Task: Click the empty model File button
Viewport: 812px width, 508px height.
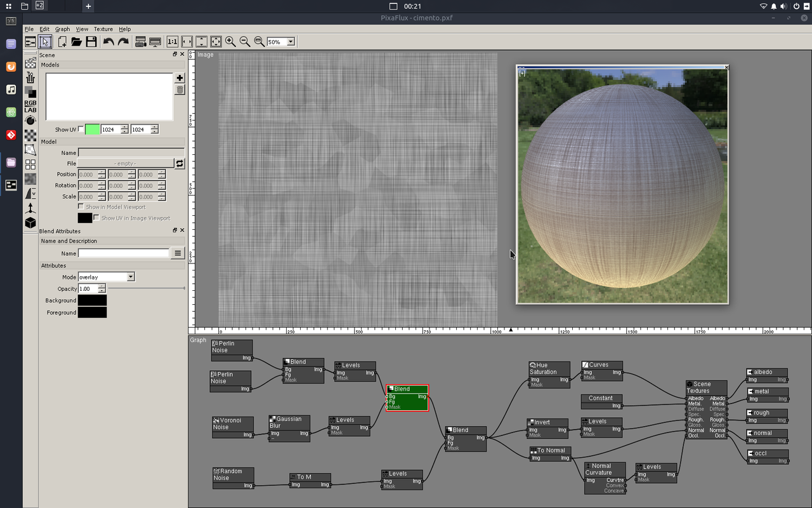Action: (x=126, y=163)
